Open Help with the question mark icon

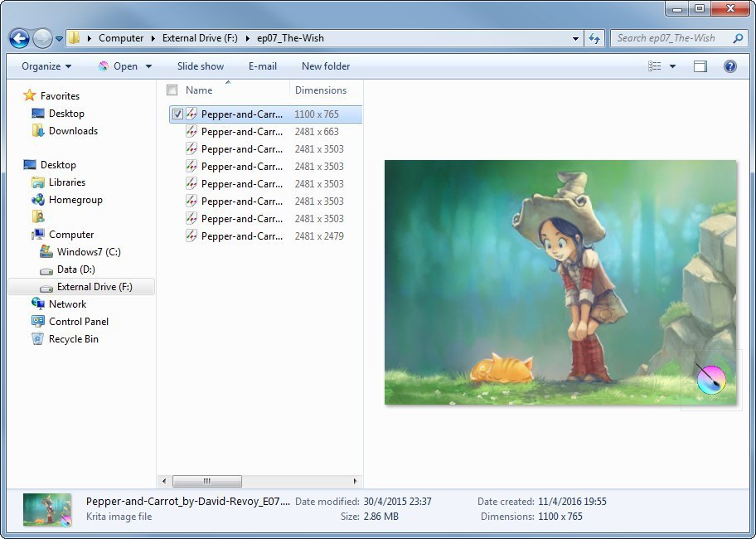[x=730, y=66]
